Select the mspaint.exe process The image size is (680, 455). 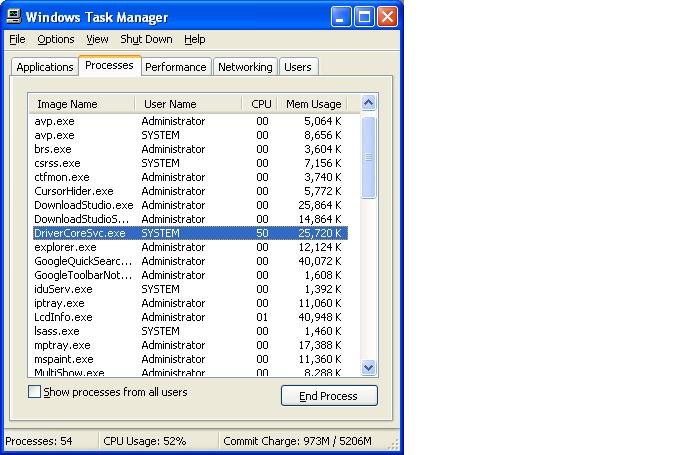pos(190,359)
